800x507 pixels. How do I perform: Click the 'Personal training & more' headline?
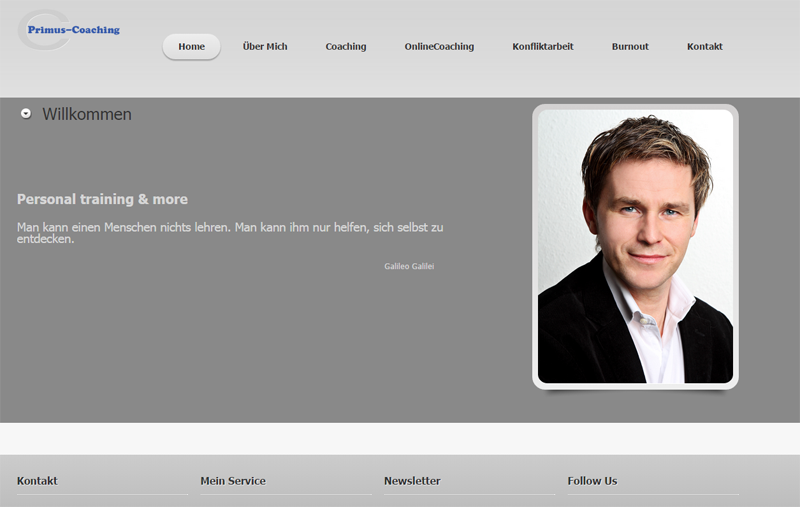pos(102,200)
